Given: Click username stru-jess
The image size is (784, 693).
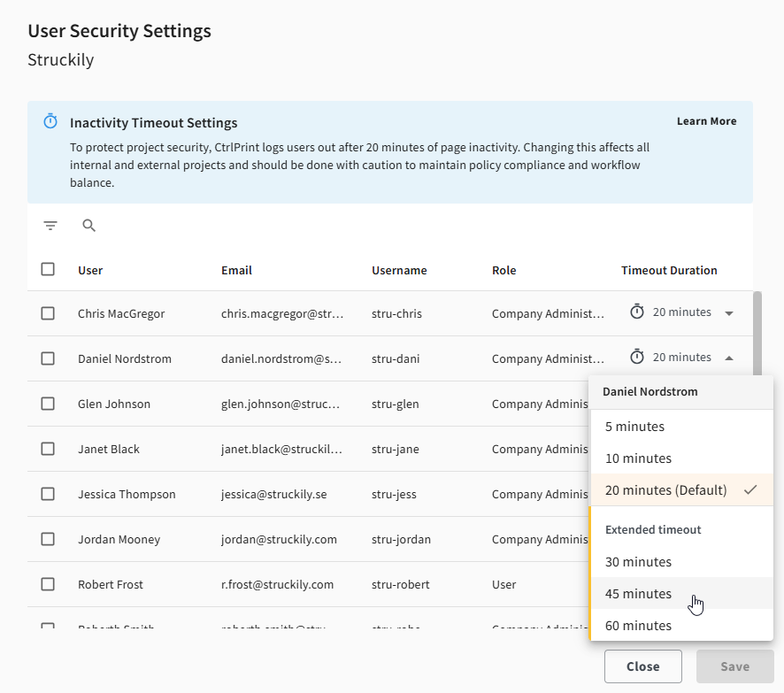Looking at the screenshot, I should tap(394, 494).
